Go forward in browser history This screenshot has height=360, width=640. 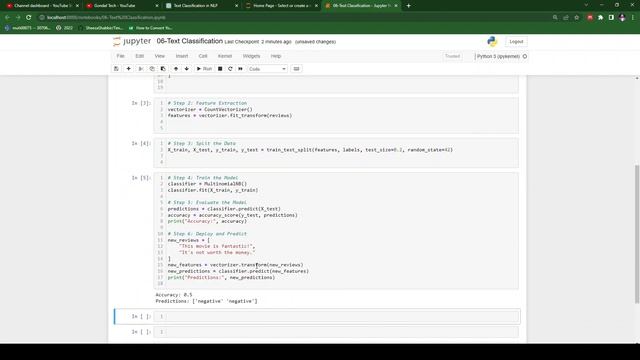(18, 18)
